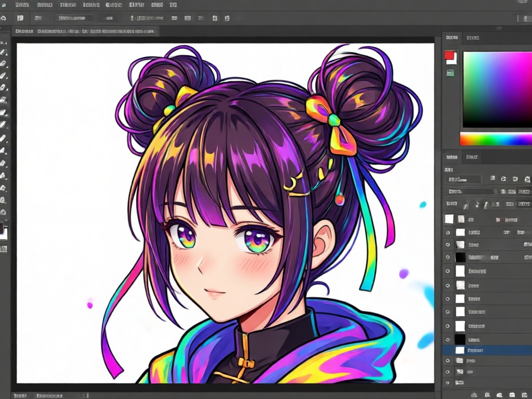
Task: Open the last menu in the top menu bar
Action: pyautogui.click(x=173, y=5)
